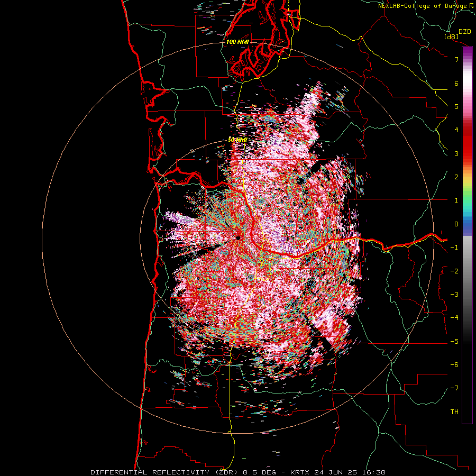This screenshot has width=476, height=476.
Task: Click the -5 value on the scale
Action: [454, 342]
